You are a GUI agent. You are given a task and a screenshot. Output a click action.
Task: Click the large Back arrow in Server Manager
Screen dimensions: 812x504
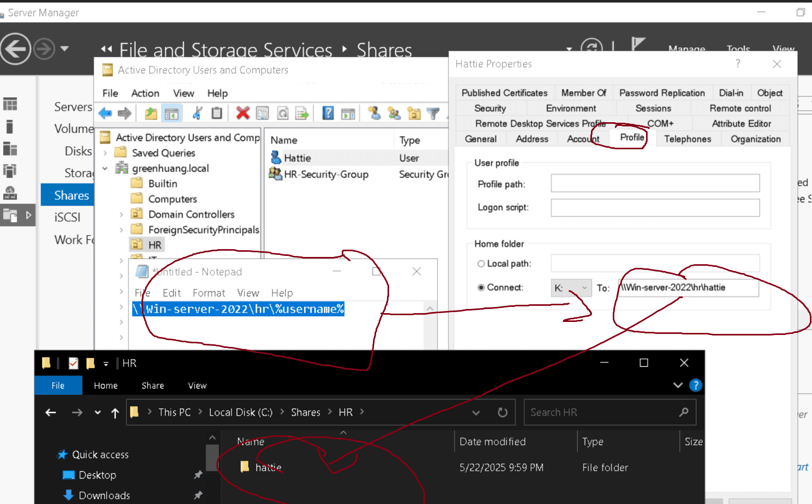(x=15, y=49)
